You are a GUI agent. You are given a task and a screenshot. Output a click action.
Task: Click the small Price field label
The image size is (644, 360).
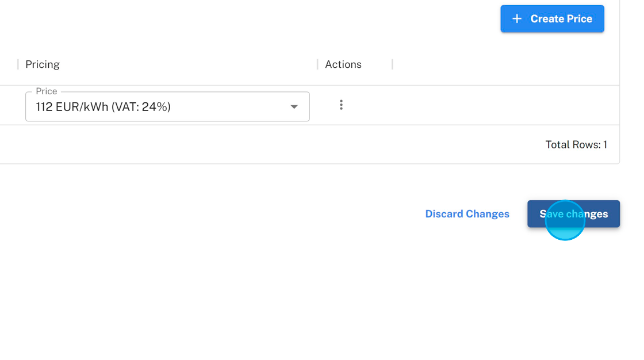tap(46, 91)
